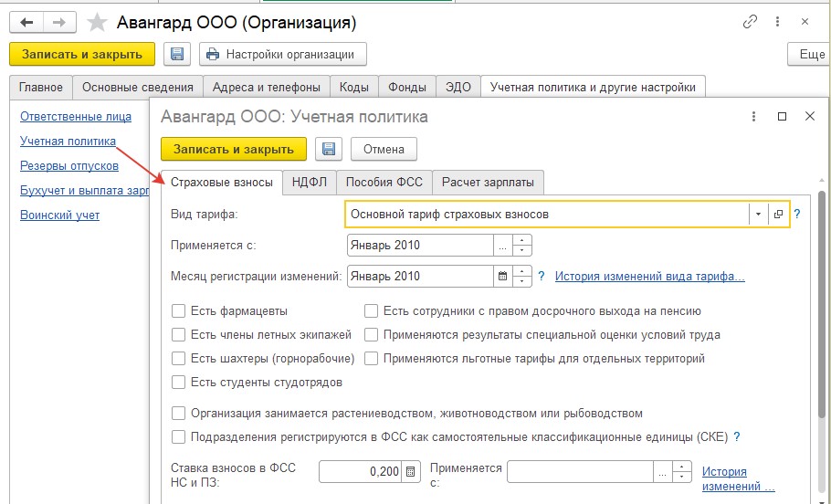Open the Адреса и телефоны tab
Image resolution: width=831 pixels, height=504 pixels.
pos(267,88)
